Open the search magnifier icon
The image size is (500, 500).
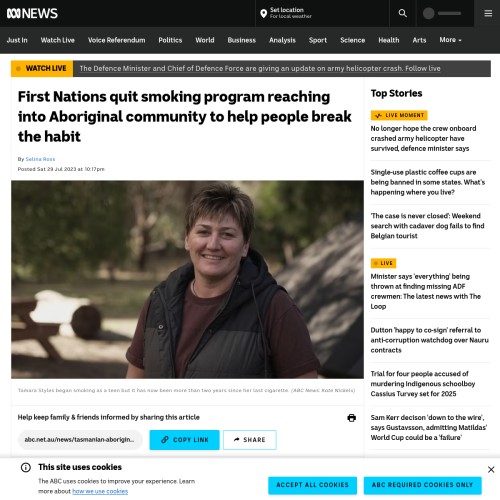click(x=403, y=13)
